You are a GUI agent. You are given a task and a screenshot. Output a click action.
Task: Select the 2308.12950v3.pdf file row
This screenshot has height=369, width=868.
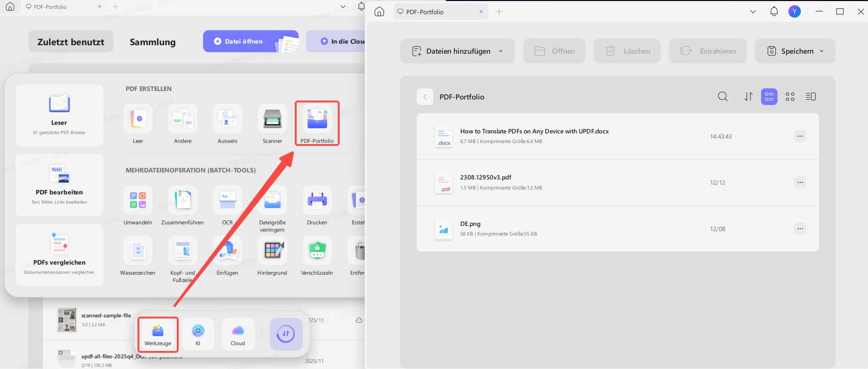coord(618,183)
